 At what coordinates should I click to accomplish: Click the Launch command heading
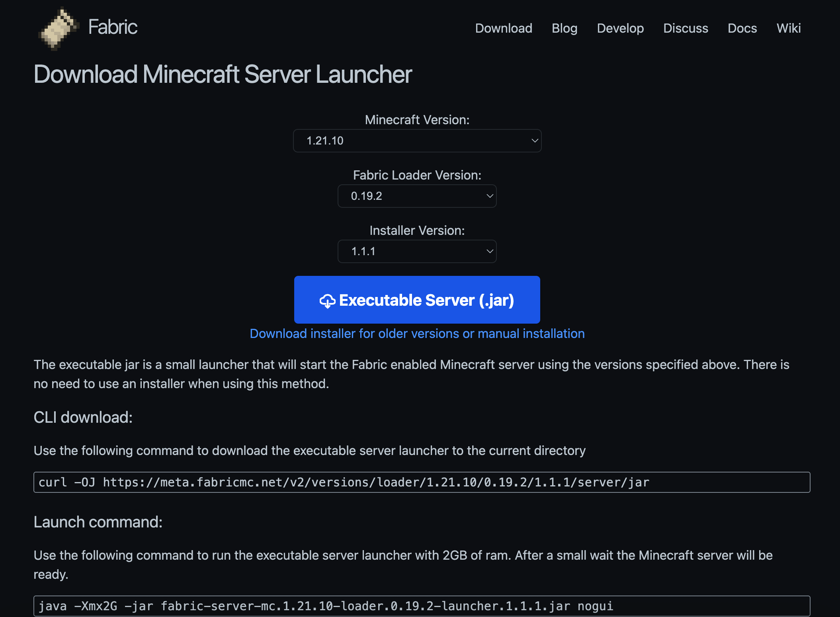pos(98,522)
